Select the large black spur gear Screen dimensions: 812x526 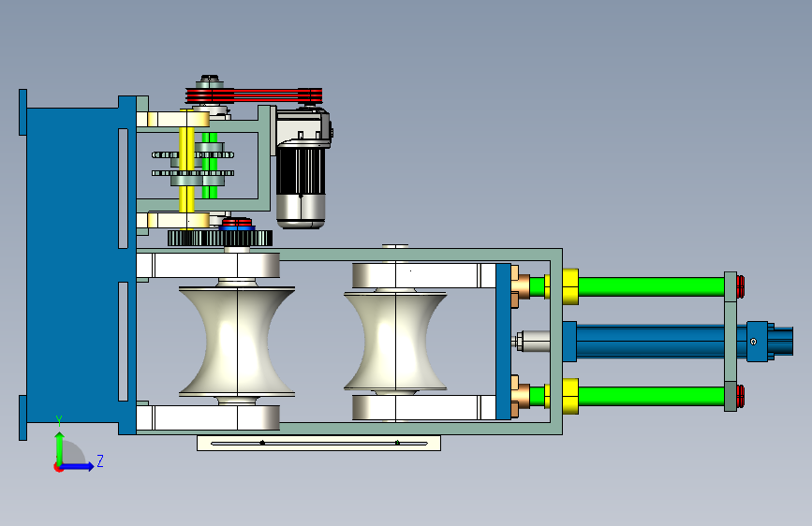coord(219,238)
